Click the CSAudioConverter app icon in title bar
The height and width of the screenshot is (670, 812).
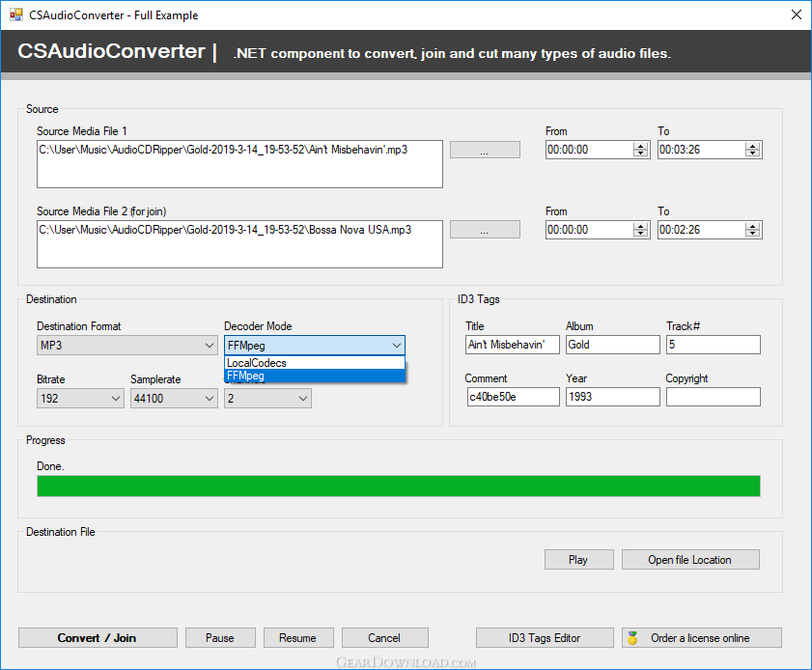click(x=15, y=14)
